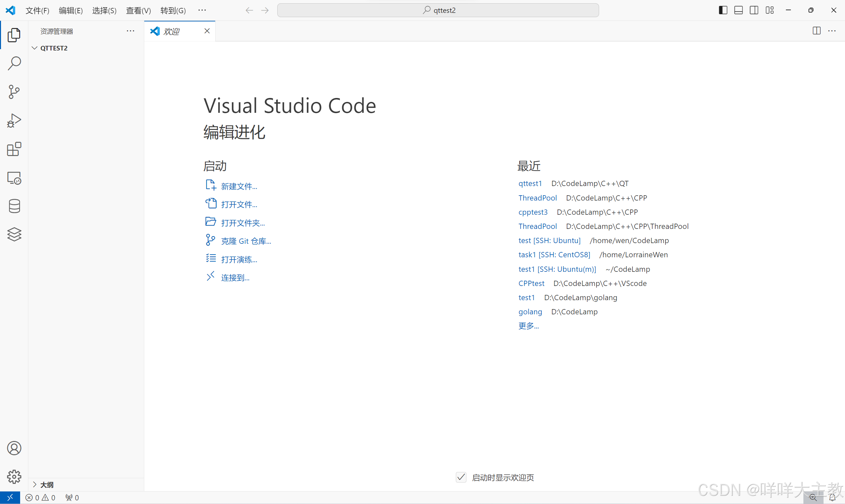Open the Accounts icon in the activity bar
The height and width of the screenshot is (504, 845).
14,448
